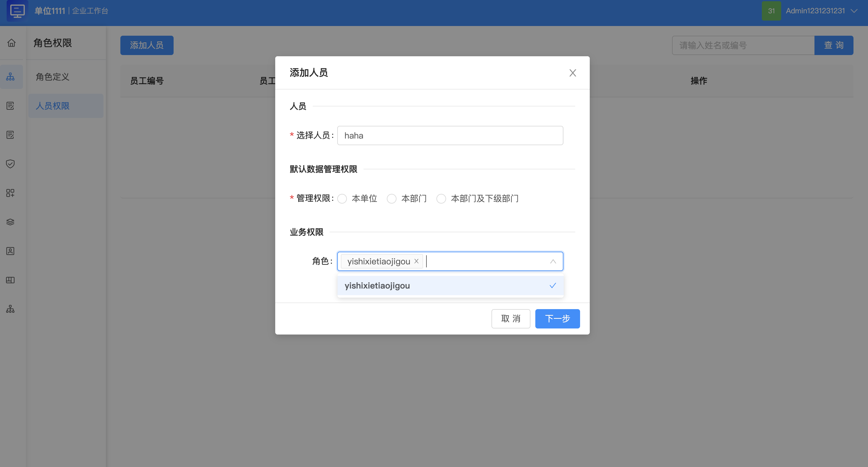This screenshot has height=467, width=868.
Task: Deselect yishixietiaojigou option in the list
Action: (450, 286)
